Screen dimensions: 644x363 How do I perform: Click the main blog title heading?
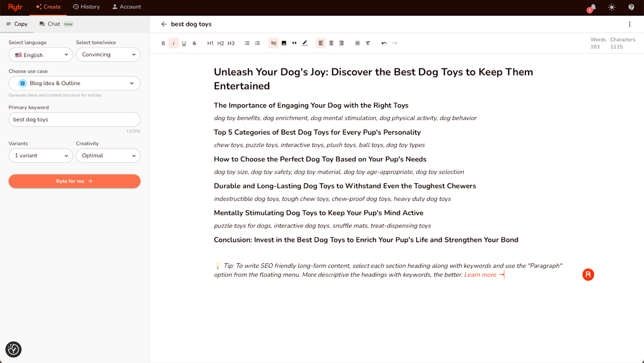[374, 79]
